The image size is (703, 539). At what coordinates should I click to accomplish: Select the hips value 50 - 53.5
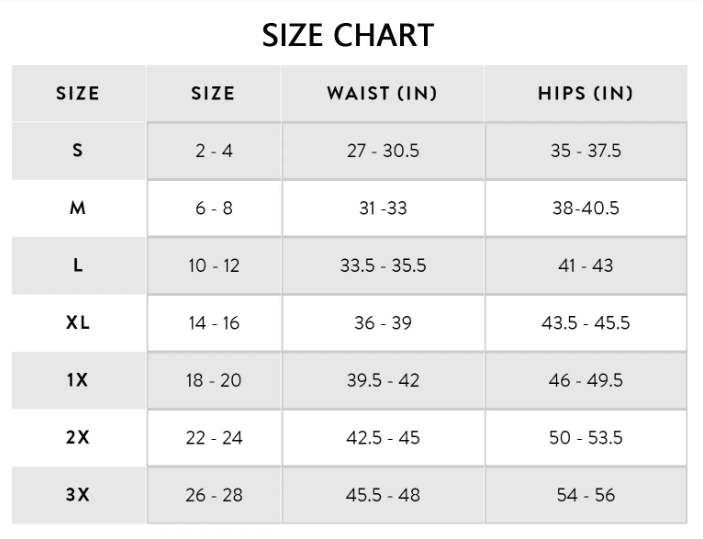[585, 438]
